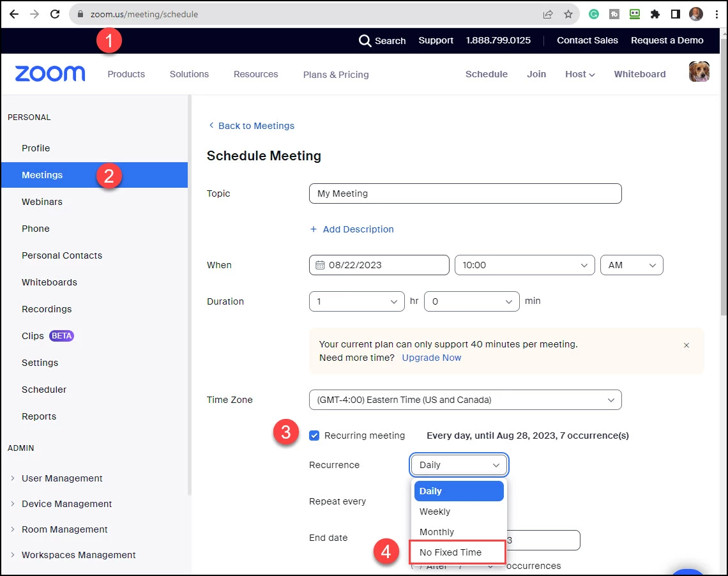
Task: Select Monthly from the recurrence list
Action: [x=459, y=532]
